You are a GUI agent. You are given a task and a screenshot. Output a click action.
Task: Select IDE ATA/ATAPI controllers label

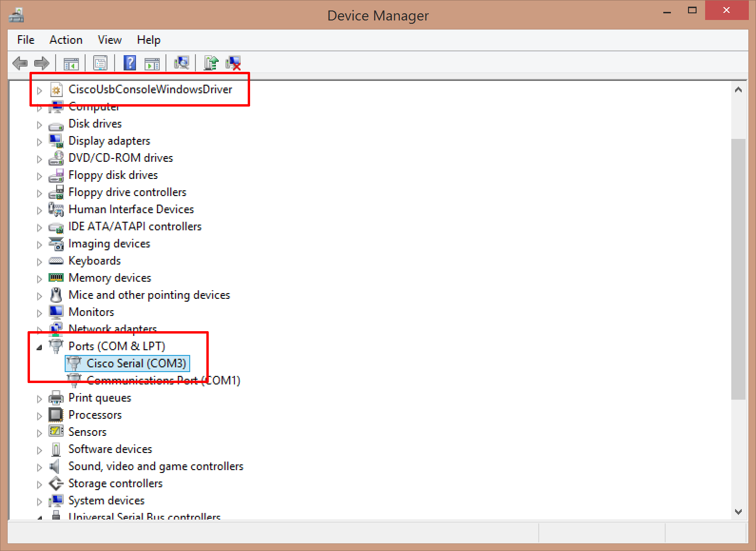[x=135, y=226]
